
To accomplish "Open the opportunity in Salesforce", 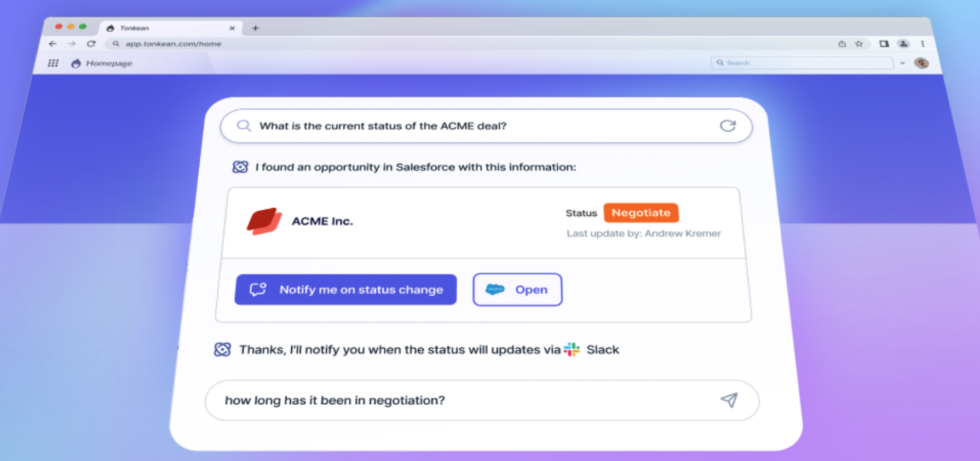I will (x=517, y=289).
